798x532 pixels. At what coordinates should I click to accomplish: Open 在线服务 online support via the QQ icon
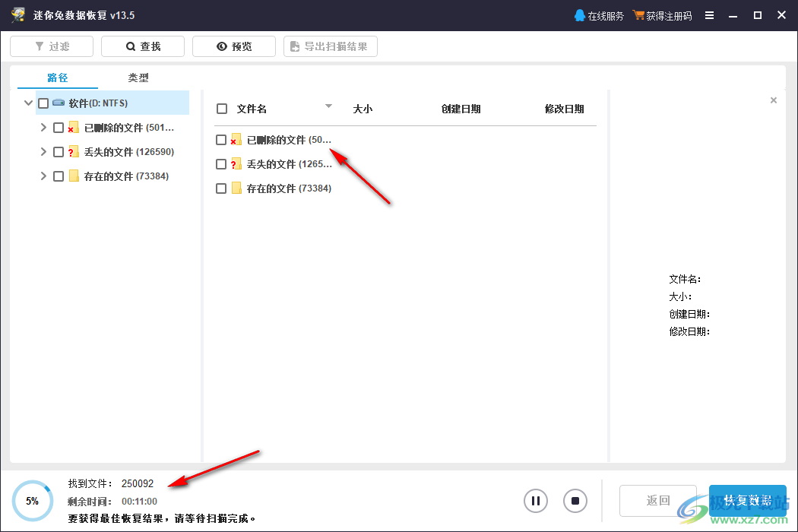[x=580, y=14]
